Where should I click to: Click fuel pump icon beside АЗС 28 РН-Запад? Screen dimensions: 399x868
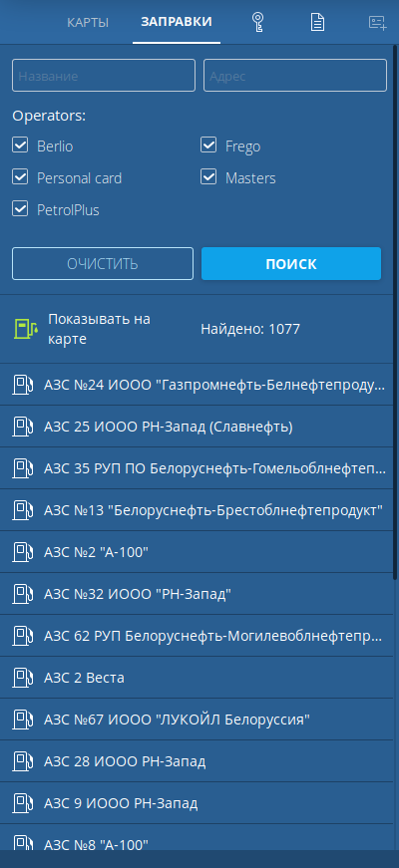click(23, 761)
